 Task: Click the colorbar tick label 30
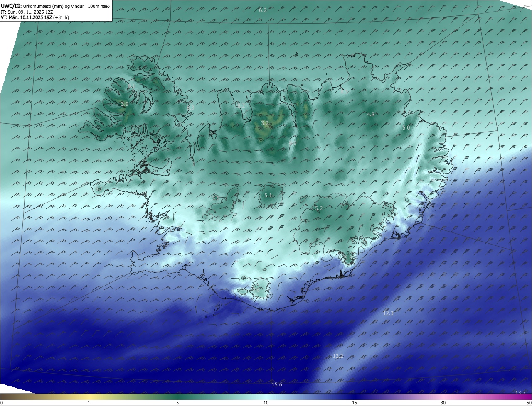[x=443, y=403]
